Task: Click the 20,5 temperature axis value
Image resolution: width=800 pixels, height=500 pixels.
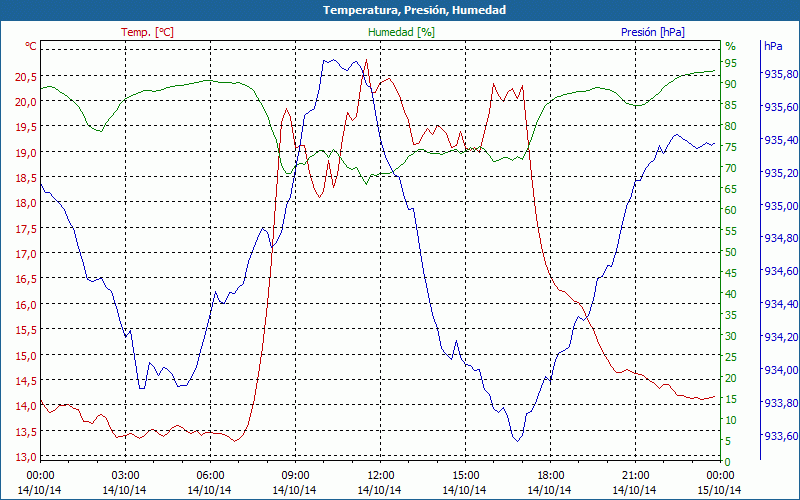Action: click(26, 77)
